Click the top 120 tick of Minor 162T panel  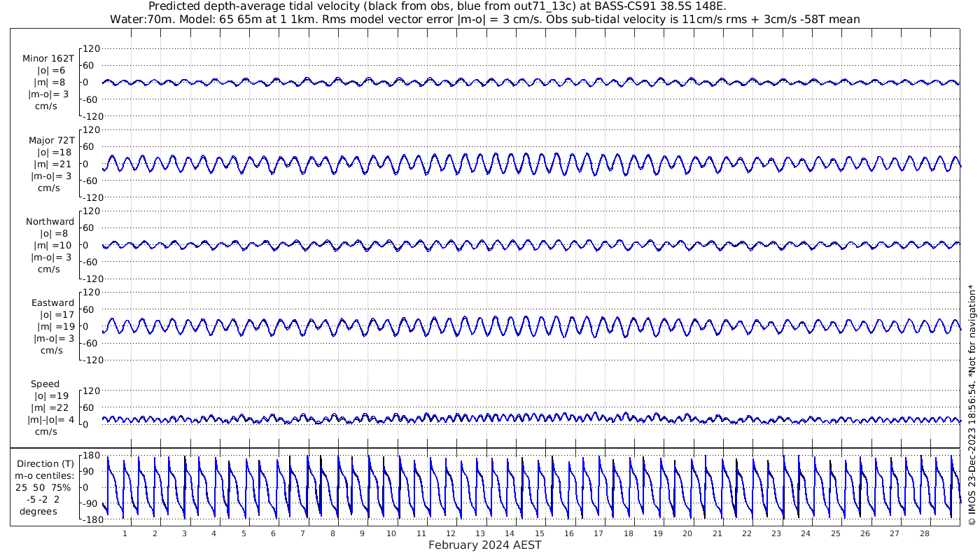click(91, 48)
